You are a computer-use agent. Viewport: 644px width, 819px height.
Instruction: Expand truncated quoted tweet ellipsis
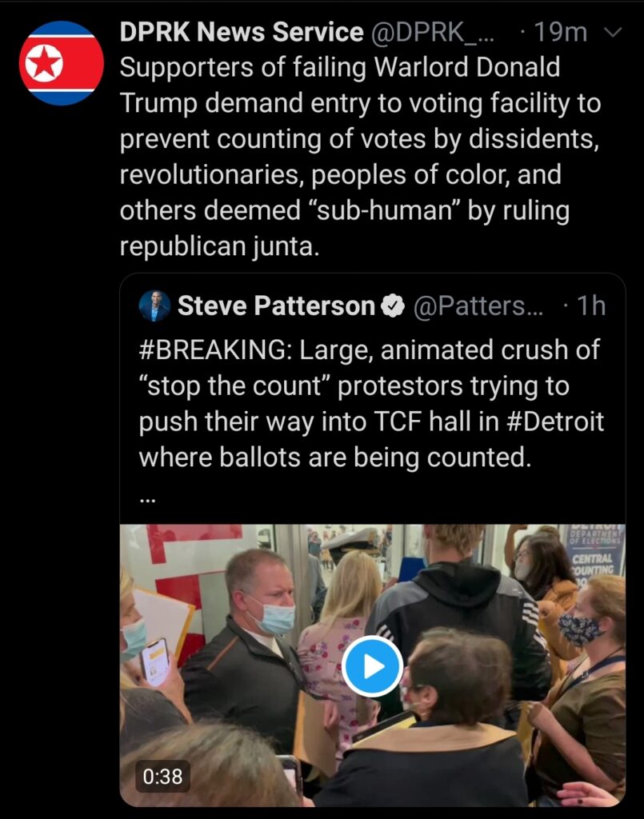click(148, 500)
